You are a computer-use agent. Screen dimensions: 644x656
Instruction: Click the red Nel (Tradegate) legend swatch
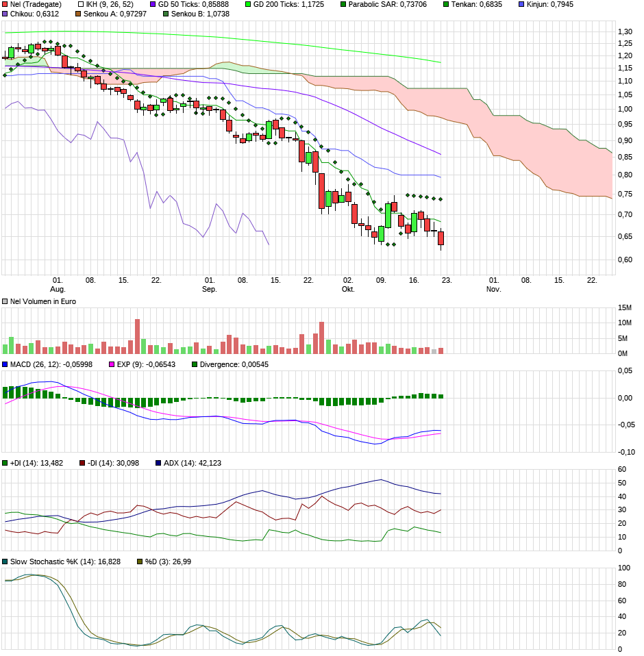[5, 5]
